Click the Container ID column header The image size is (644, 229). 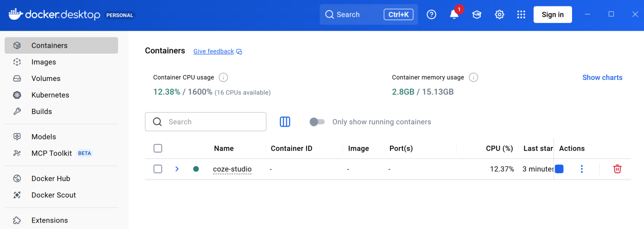[292, 148]
